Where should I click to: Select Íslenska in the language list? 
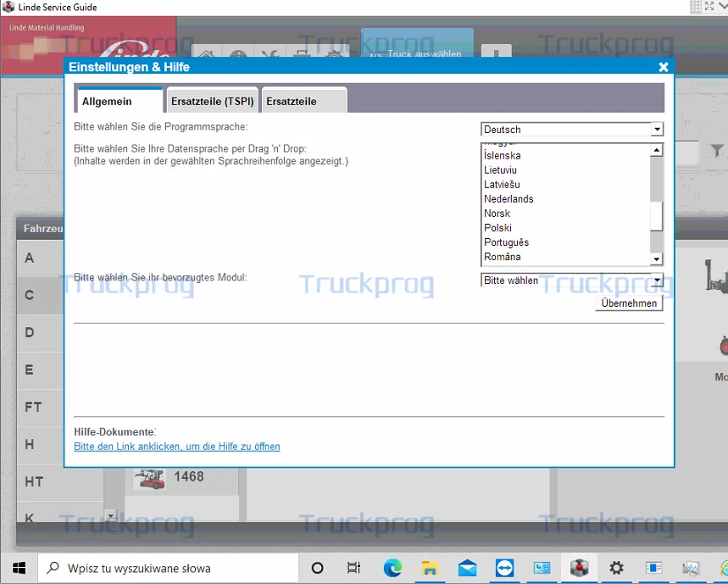[502, 155]
